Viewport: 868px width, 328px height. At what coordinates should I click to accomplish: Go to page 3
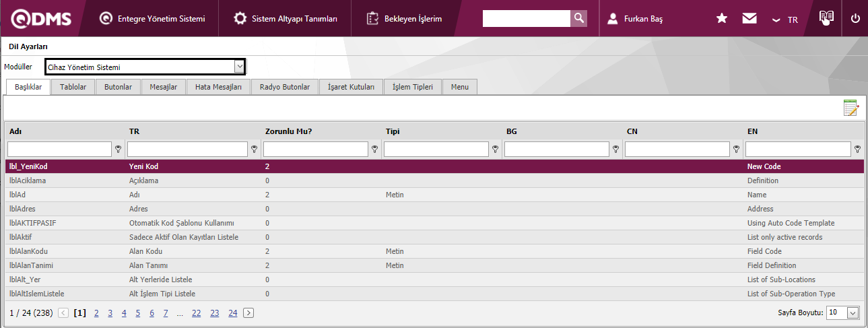click(x=110, y=313)
